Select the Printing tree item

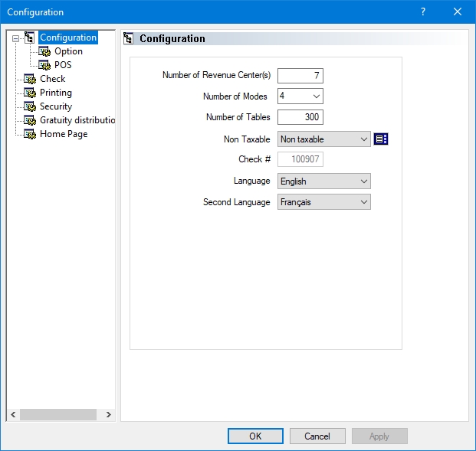(56, 93)
